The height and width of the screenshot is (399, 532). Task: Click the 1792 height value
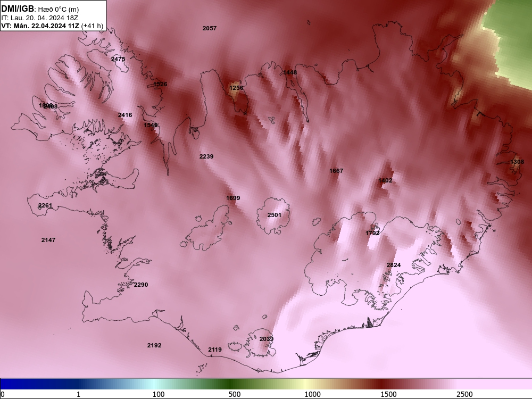tap(372, 233)
